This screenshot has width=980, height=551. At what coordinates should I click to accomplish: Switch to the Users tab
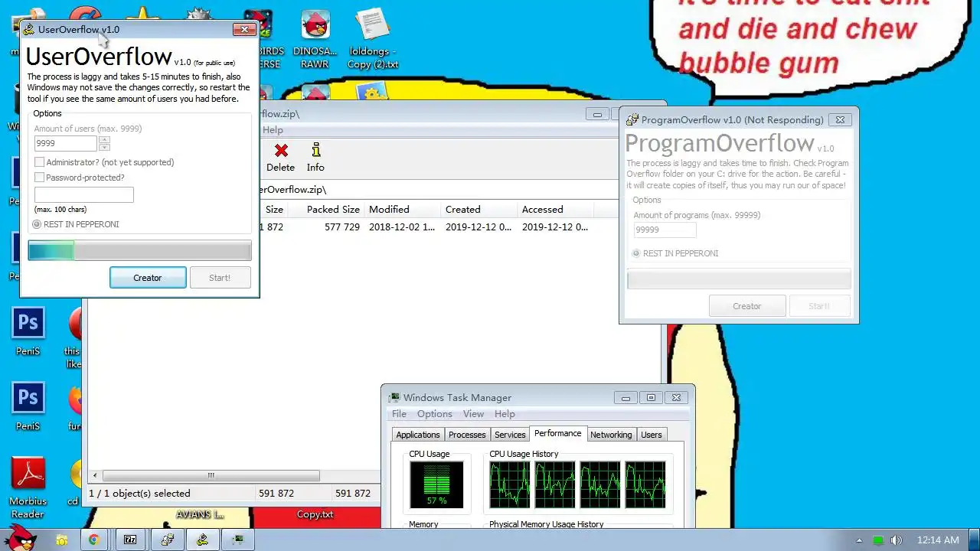(652, 435)
